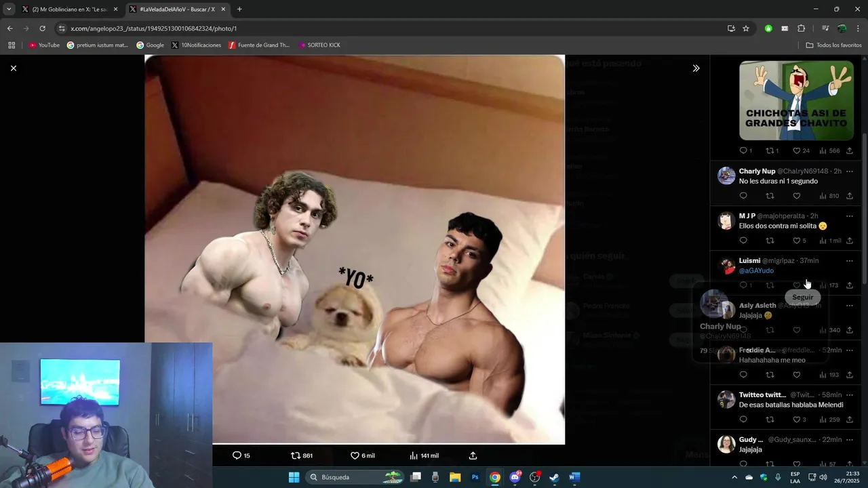The width and height of the screenshot is (868, 488).
Task: Open the 10Notificaciones bookmark
Action: pyautogui.click(x=196, y=45)
